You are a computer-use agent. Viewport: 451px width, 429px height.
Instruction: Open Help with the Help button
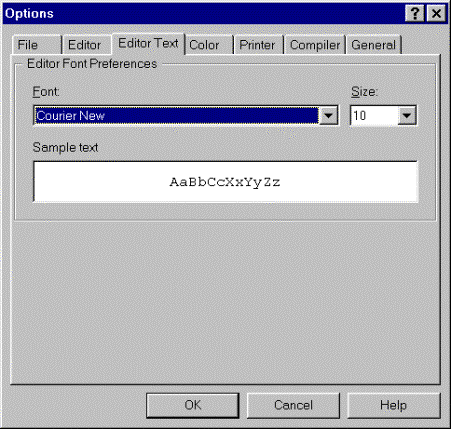(x=394, y=405)
